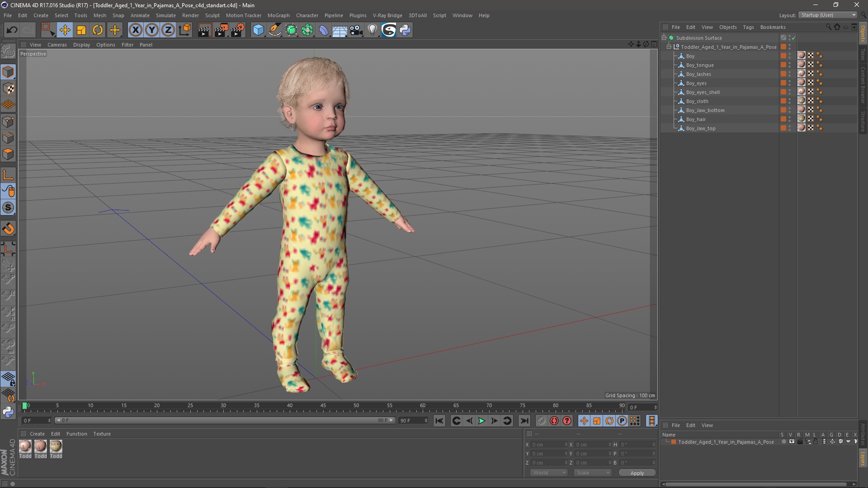The height and width of the screenshot is (488, 868).
Task: Select the Scale tool
Action: click(81, 30)
